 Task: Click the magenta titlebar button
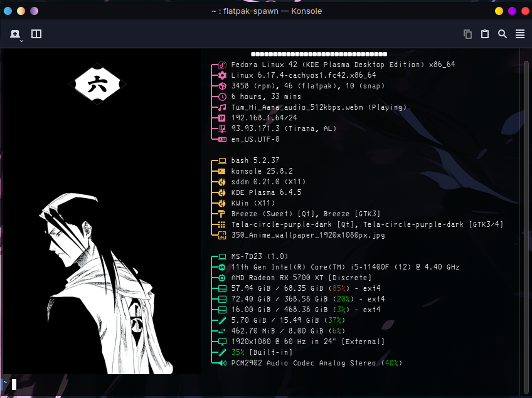coord(513,11)
